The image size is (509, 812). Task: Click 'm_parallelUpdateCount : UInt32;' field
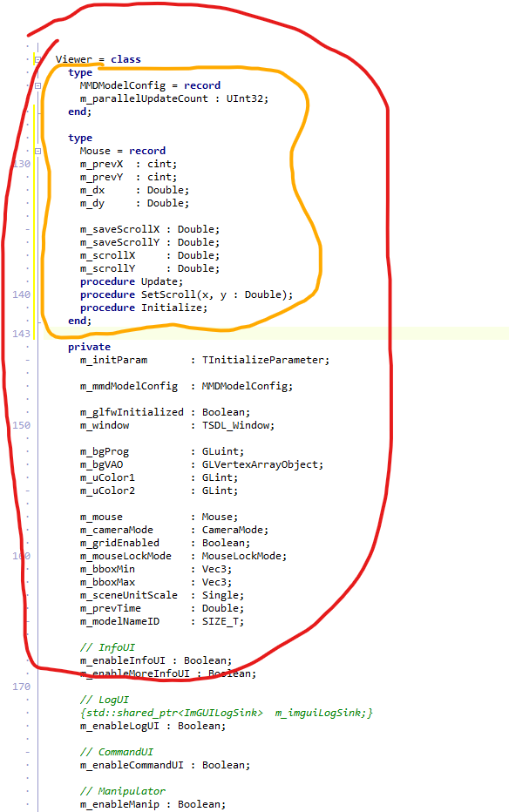[x=174, y=98]
